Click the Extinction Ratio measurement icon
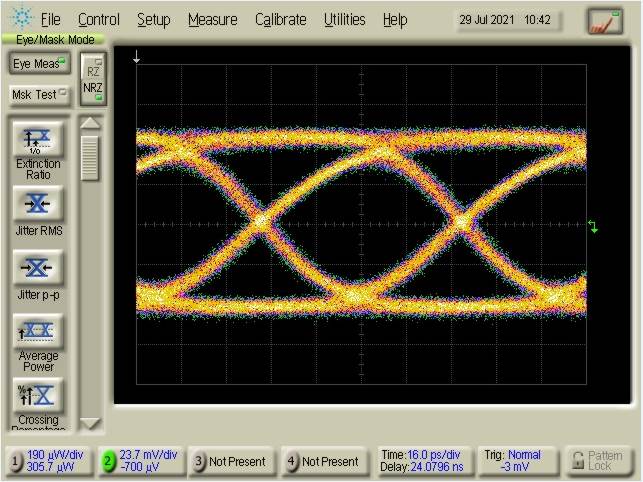This screenshot has height=482, width=643. point(38,140)
